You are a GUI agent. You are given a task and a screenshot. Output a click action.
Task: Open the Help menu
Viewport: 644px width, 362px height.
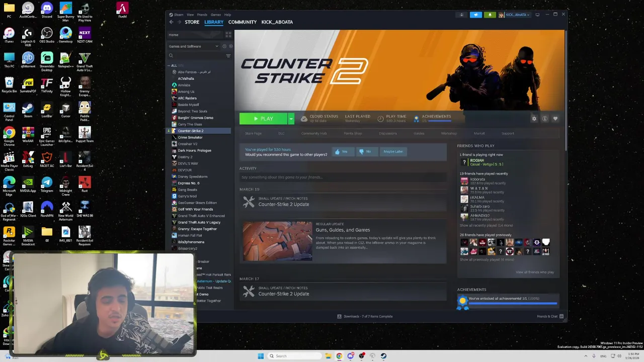point(227,15)
